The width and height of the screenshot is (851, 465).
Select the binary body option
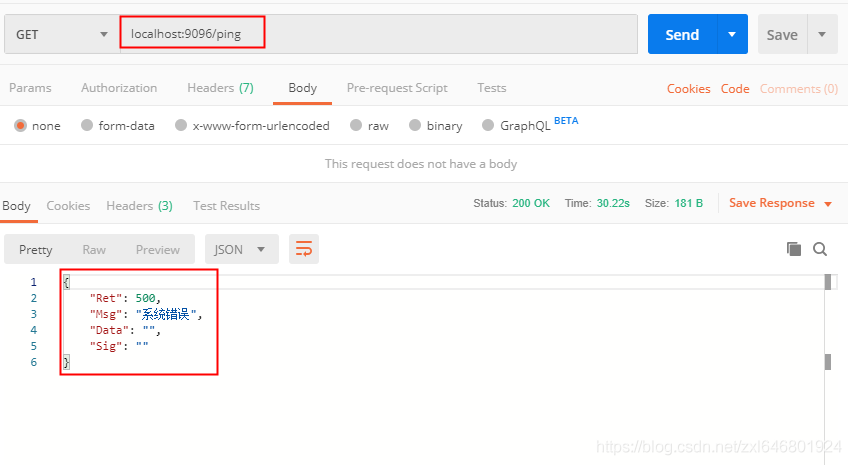(415, 126)
